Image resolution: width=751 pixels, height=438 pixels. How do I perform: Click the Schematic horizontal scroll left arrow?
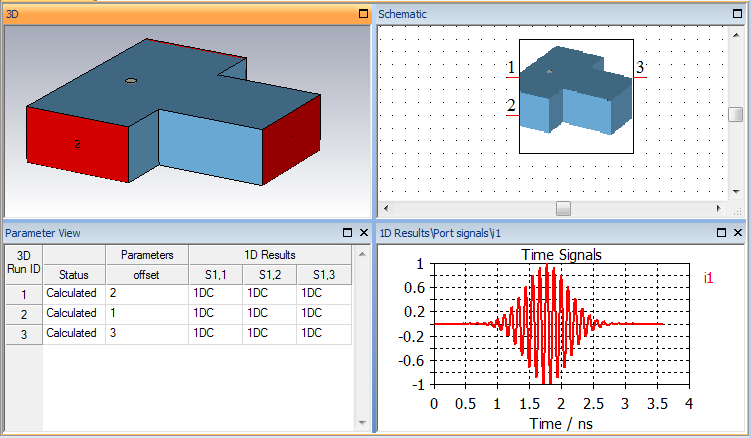point(386,208)
